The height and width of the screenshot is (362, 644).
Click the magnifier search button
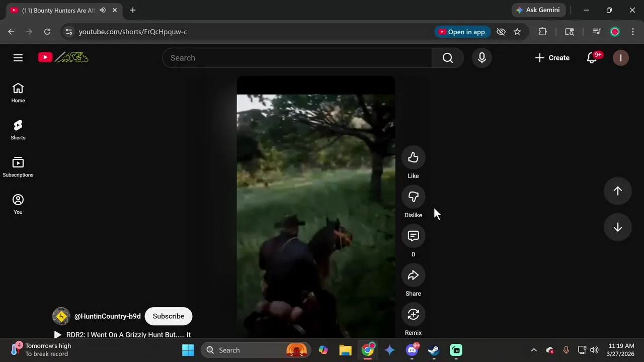448,58
